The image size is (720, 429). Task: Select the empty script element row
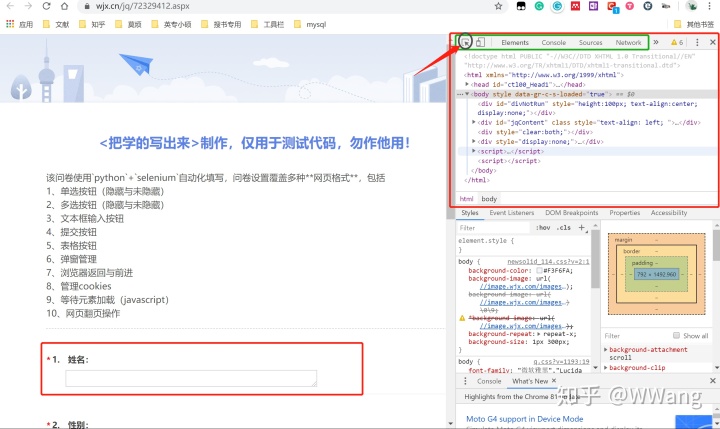[x=509, y=161]
